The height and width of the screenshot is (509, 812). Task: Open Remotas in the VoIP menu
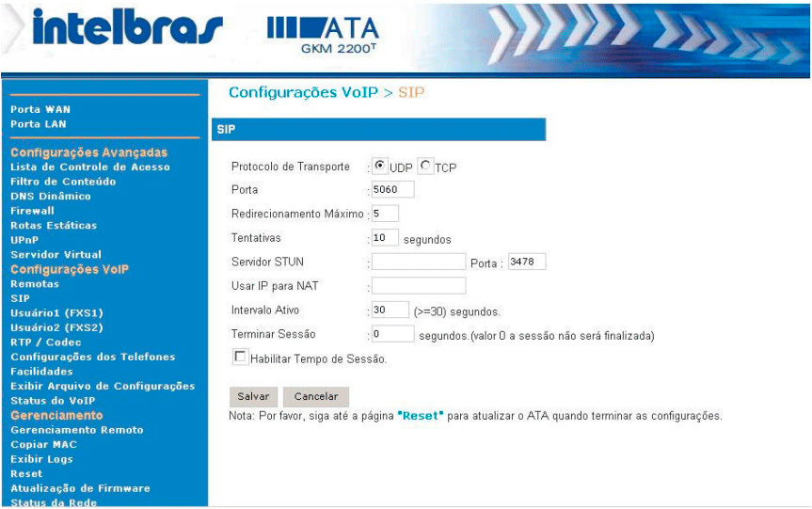[x=35, y=284]
